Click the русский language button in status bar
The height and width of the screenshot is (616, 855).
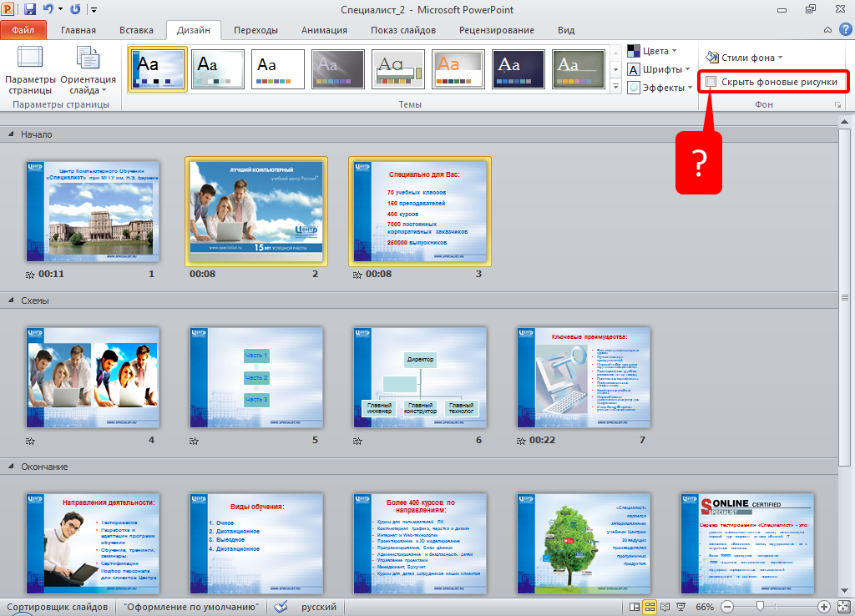(318, 607)
